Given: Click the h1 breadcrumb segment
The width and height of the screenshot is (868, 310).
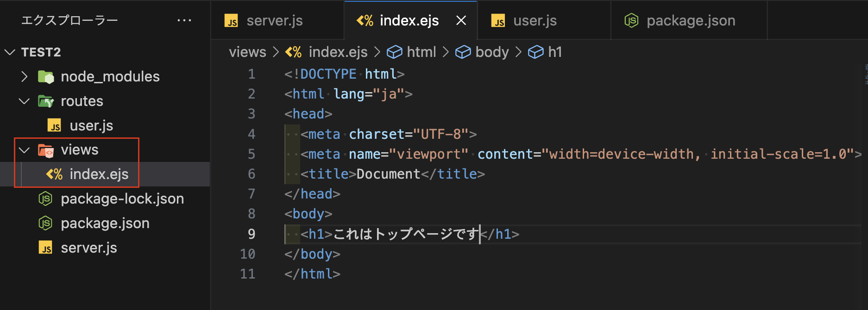Looking at the screenshot, I should pyautogui.click(x=555, y=52).
